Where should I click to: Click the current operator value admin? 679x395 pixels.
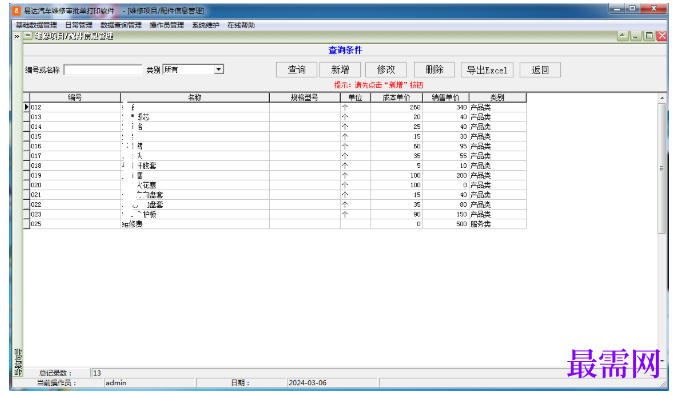click(x=116, y=382)
